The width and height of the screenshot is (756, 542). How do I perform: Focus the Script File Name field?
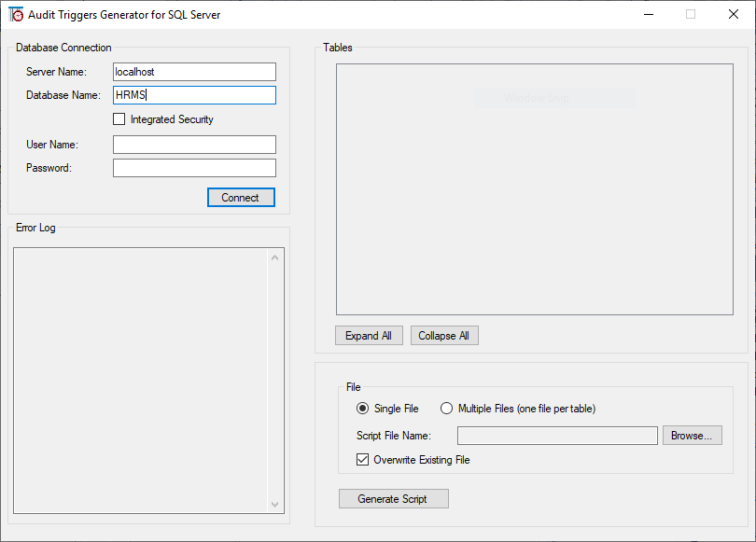(x=557, y=436)
